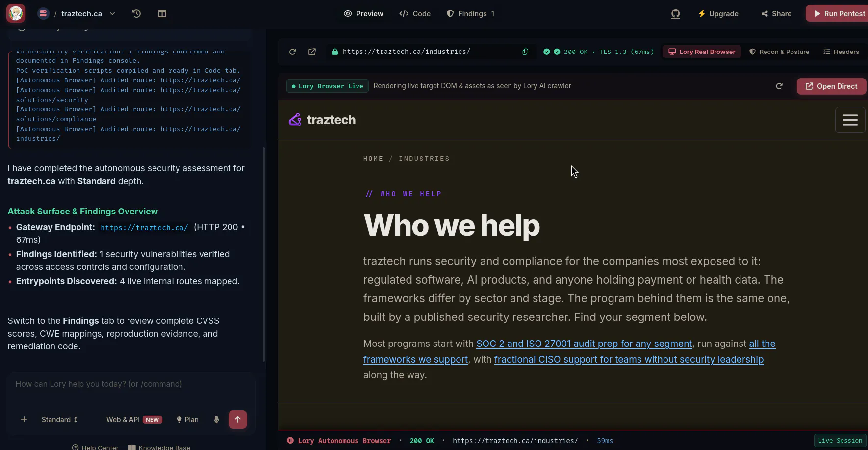Open the Findings tab

tap(470, 13)
